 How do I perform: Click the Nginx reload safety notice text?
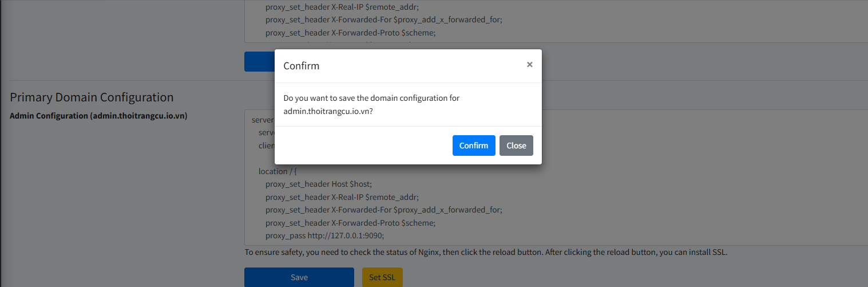point(486,253)
